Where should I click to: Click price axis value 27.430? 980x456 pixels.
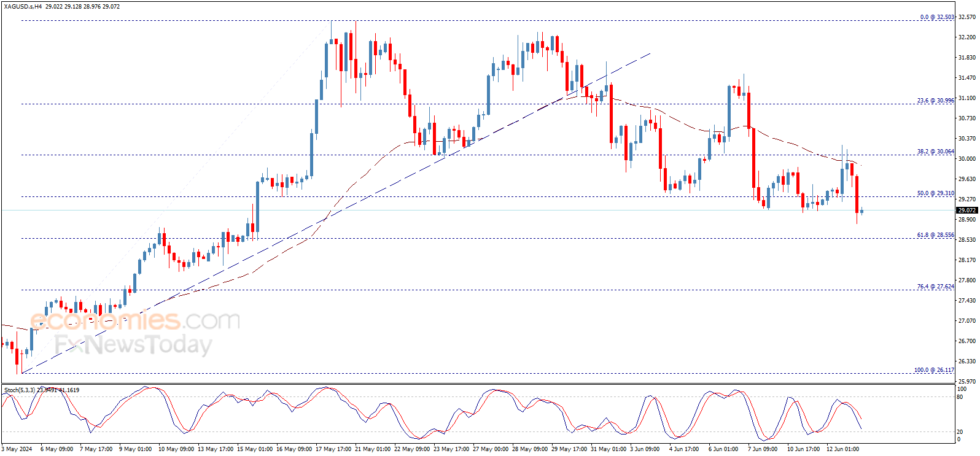pyautogui.click(x=967, y=301)
